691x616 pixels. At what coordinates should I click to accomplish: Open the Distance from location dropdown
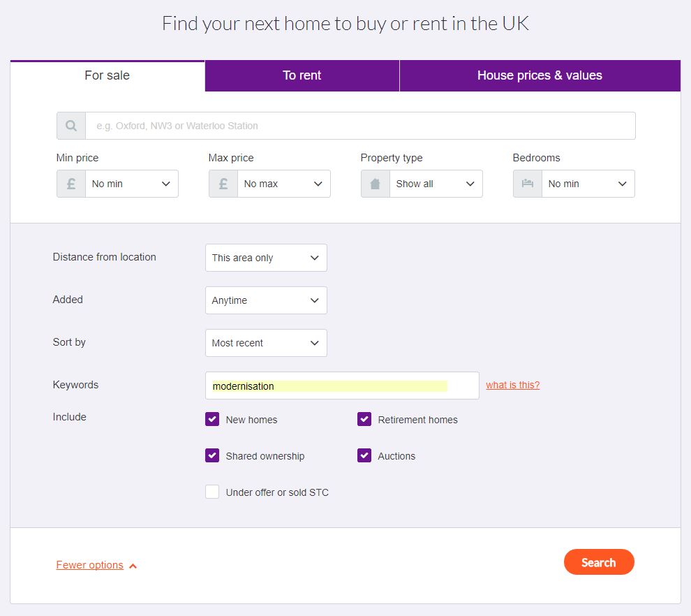(266, 258)
